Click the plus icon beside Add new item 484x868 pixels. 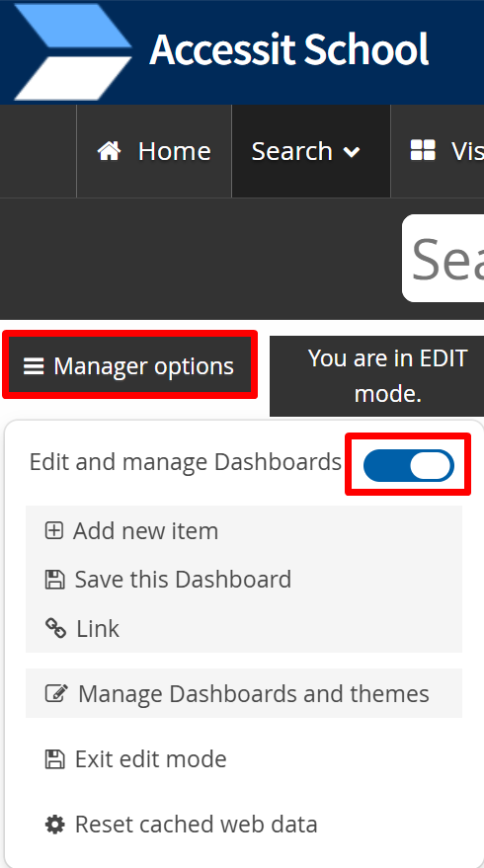coord(53,531)
